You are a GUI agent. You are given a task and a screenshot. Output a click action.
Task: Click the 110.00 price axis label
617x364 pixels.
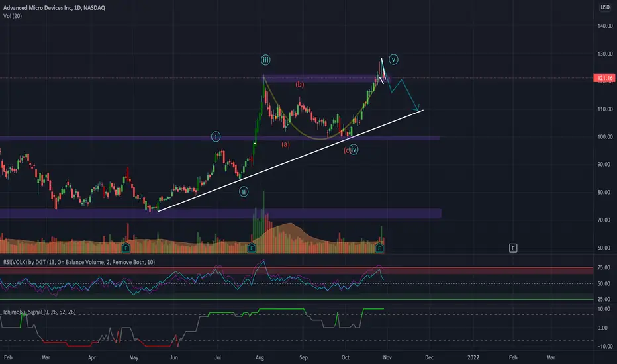pyautogui.click(x=605, y=109)
